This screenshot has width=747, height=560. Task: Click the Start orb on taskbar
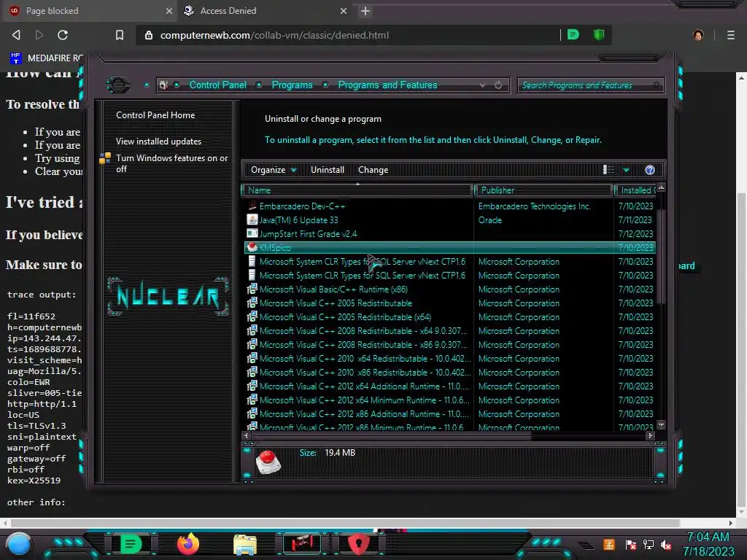pos(19,544)
